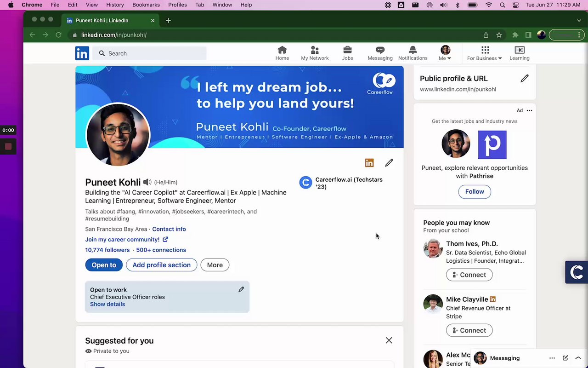Open ad options three dots
Image resolution: width=588 pixels, height=368 pixels.
click(529, 110)
